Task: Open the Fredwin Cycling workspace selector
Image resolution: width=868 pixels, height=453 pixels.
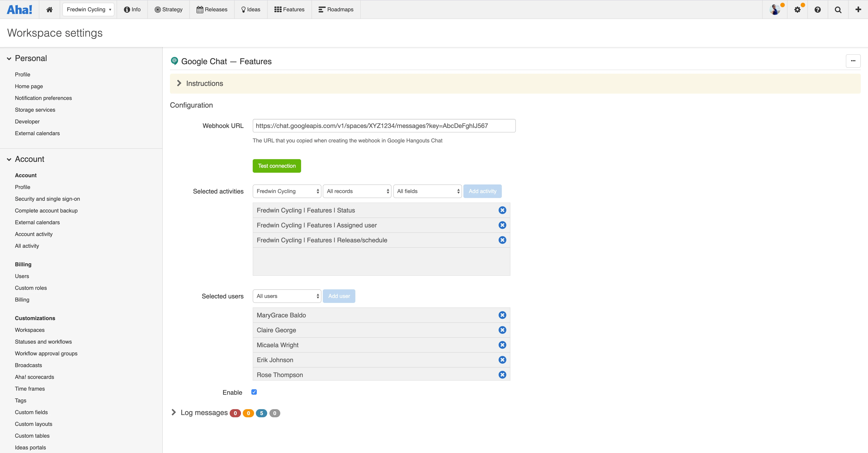Action: [88, 9]
